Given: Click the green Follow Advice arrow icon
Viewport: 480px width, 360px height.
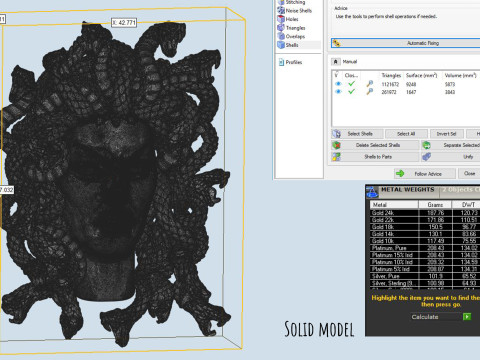Looking at the screenshot, I should (x=400, y=174).
